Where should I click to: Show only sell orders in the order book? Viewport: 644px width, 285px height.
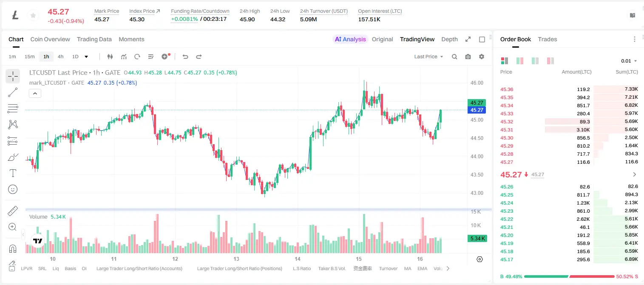tap(550, 61)
